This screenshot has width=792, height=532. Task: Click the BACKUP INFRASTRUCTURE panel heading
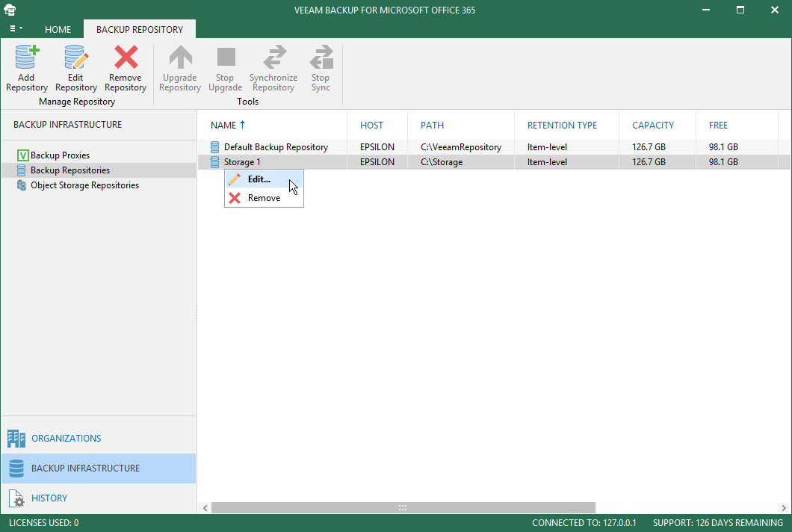point(68,124)
